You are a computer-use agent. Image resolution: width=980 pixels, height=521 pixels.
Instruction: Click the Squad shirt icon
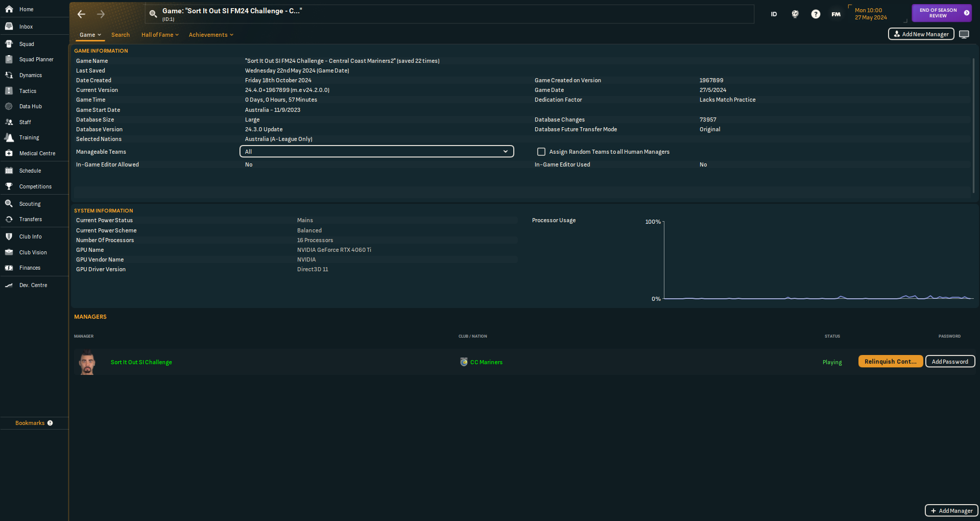tap(9, 44)
